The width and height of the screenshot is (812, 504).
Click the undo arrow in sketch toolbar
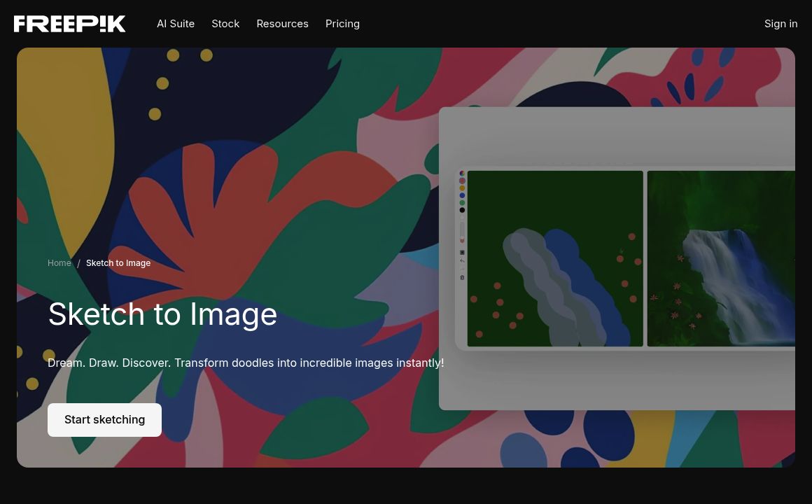[x=462, y=261]
